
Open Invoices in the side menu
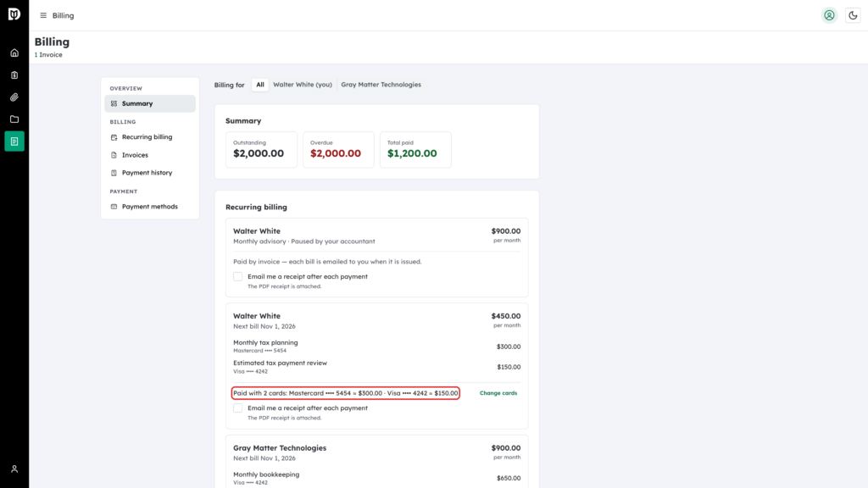coord(150,155)
